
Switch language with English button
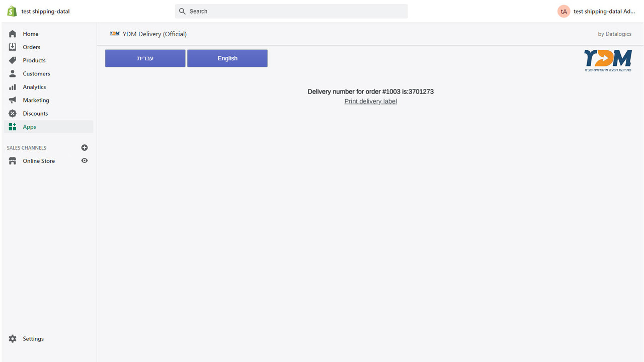[x=227, y=58]
